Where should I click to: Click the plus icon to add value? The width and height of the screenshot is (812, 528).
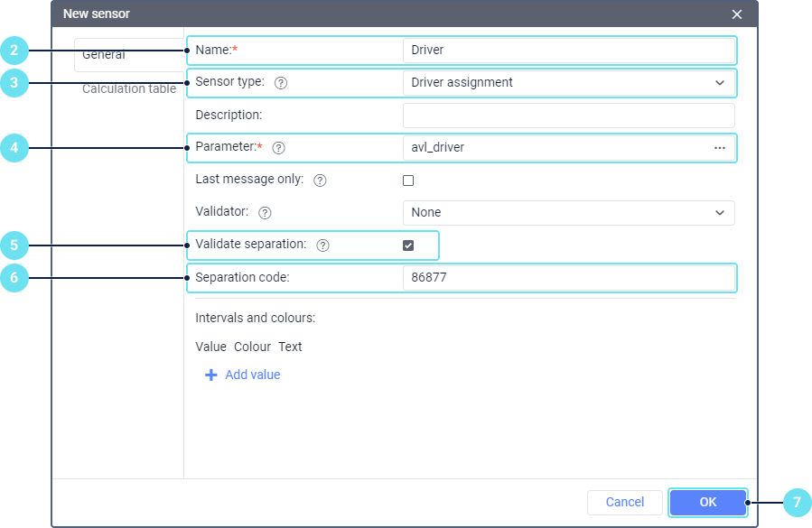[211, 375]
